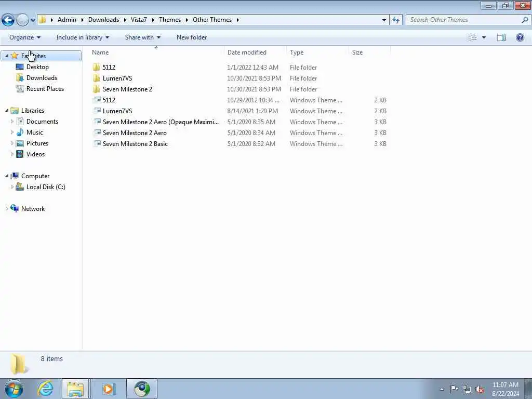Select the Seven Milestone 2 Aero theme
532x399 pixels.
(135, 132)
